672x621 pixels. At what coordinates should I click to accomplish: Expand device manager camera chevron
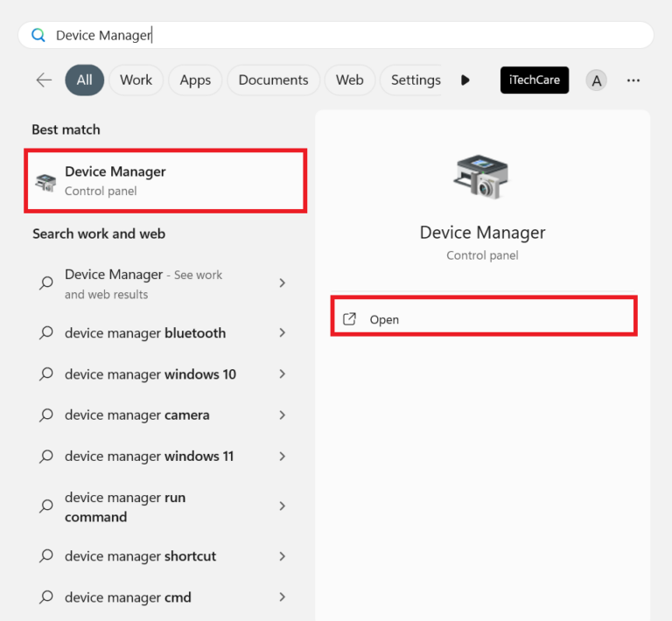[x=282, y=415]
